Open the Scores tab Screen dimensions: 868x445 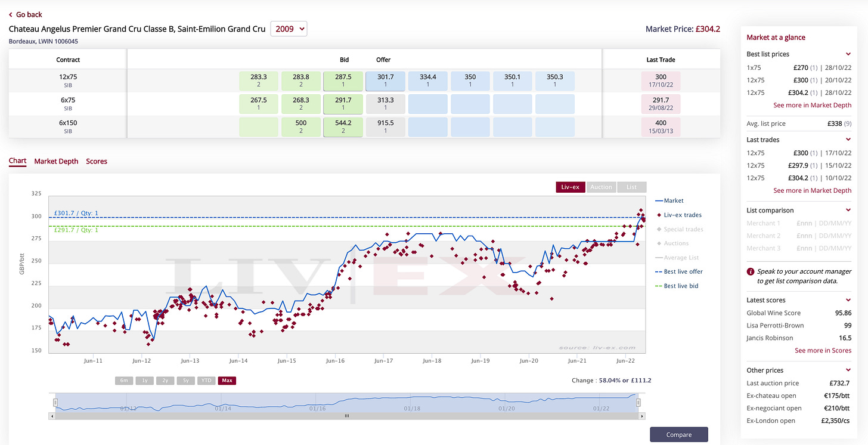point(97,162)
